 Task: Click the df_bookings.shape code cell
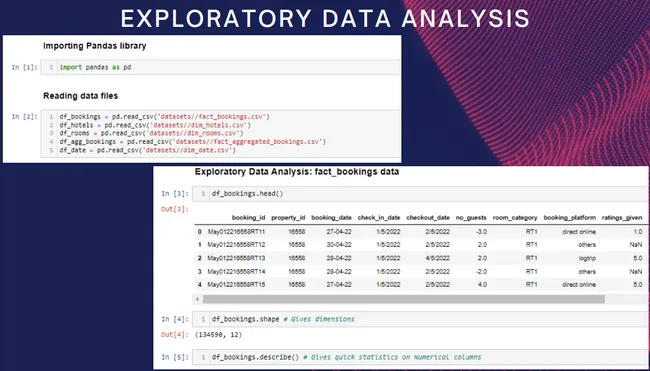pos(420,319)
